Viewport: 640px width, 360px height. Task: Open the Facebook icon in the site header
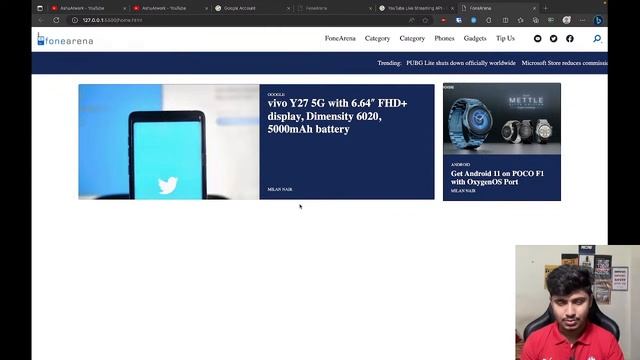point(570,38)
